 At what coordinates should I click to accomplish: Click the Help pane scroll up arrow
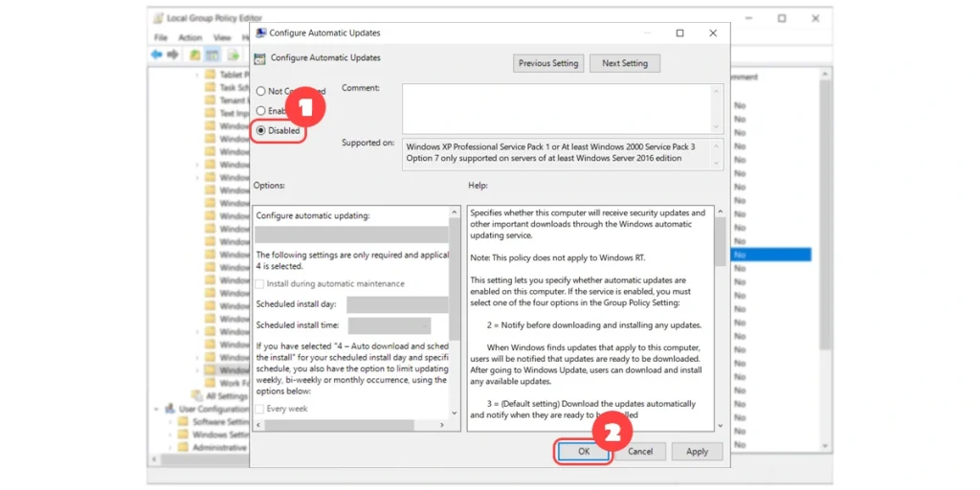pyautogui.click(x=720, y=212)
